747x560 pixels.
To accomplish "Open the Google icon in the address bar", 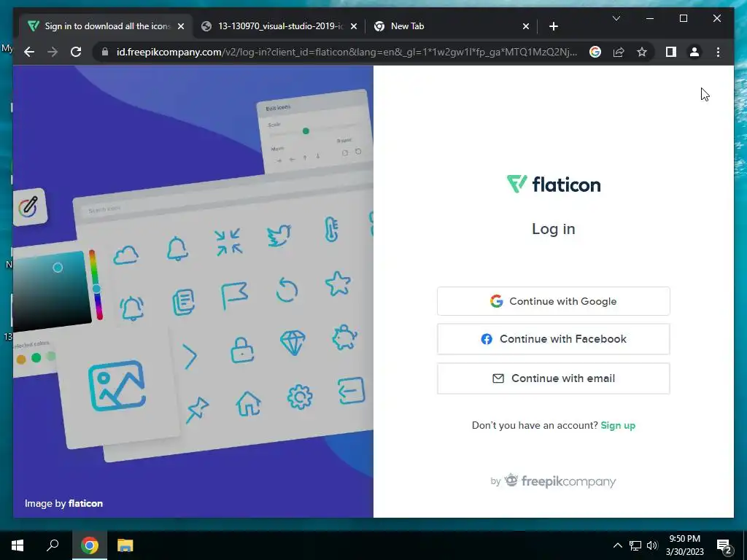I will click(595, 52).
